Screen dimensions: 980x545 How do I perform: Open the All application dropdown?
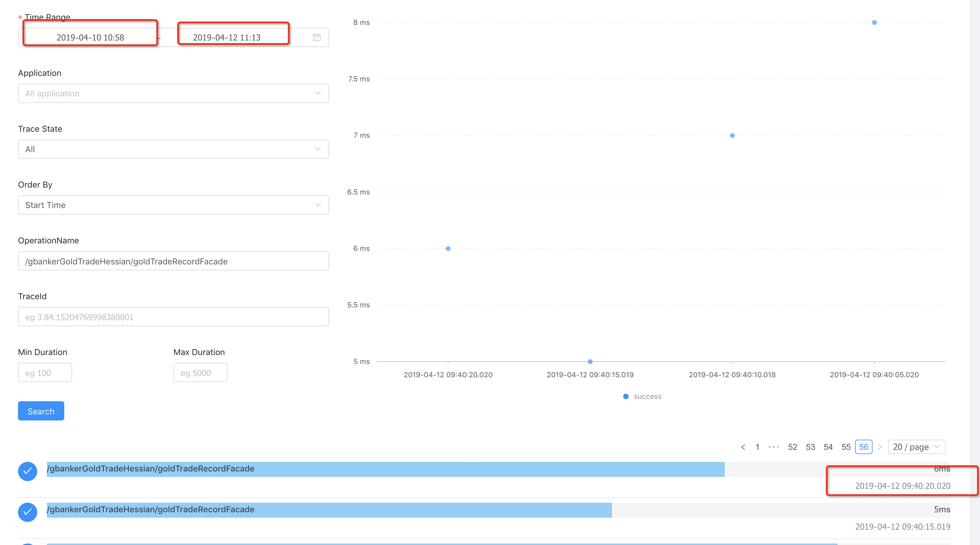click(x=173, y=93)
